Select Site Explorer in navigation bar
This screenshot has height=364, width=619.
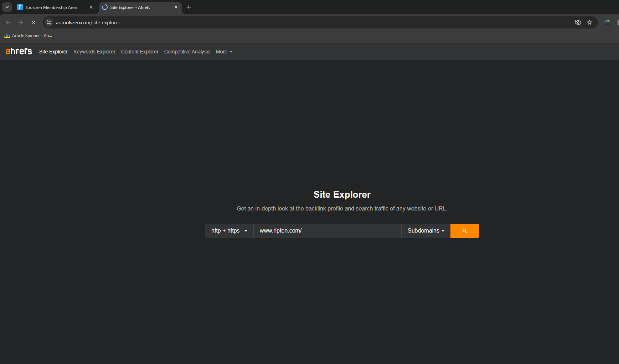click(x=53, y=52)
